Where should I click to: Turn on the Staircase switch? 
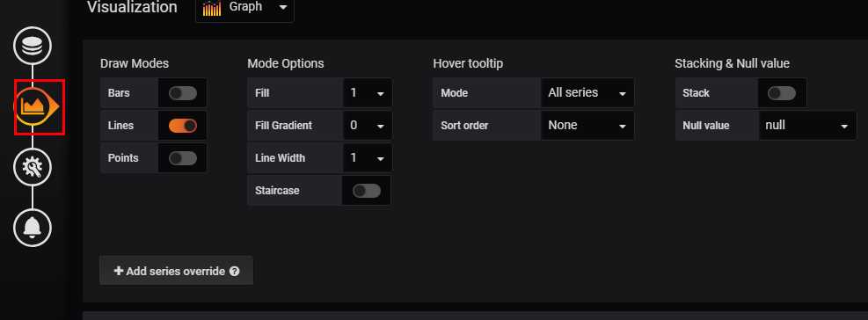pos(367,191)
